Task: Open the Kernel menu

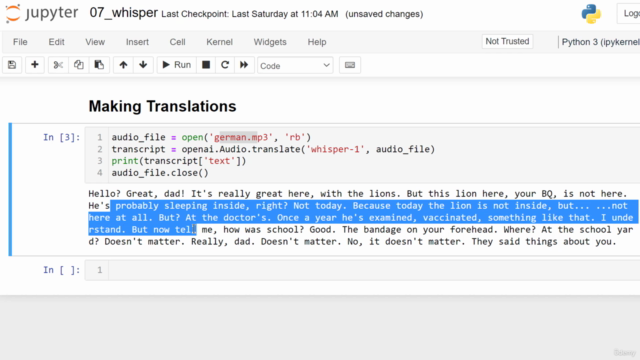Action: click(x=220, y=42)
